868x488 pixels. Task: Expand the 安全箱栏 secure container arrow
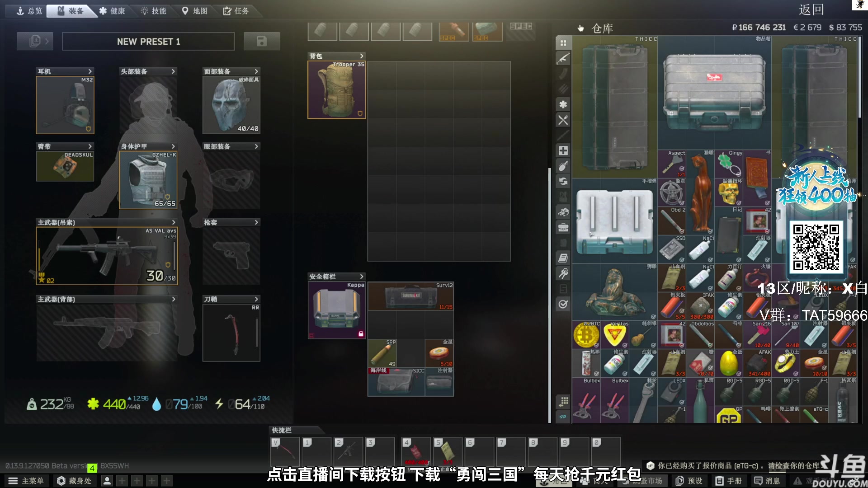[361, 277]
